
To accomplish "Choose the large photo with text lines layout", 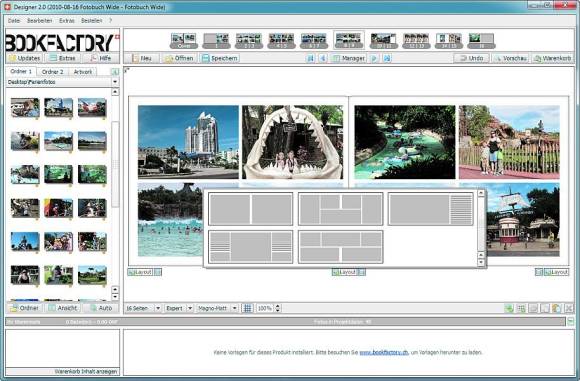I will tap(431, 209).
